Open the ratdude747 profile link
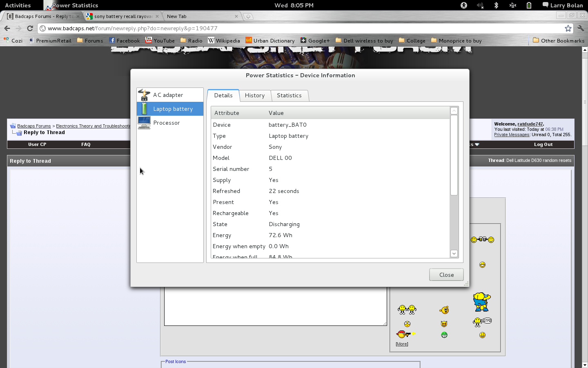 (530, 124)
